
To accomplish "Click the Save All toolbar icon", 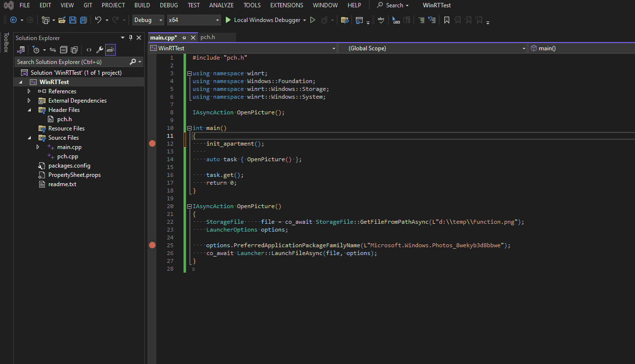I will (x=83, y=20).
